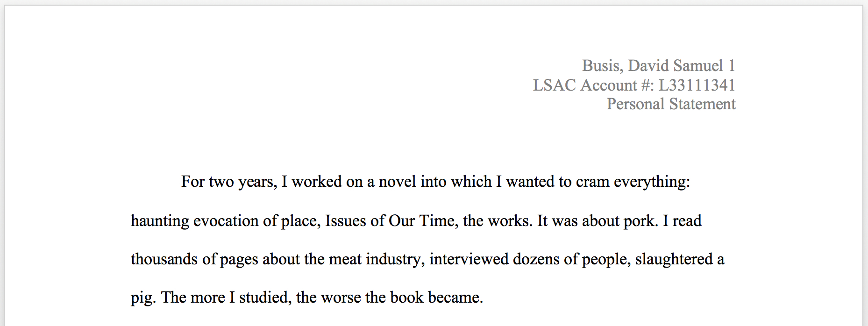Click the 'Personal Statement' header line

coord(671,104)
